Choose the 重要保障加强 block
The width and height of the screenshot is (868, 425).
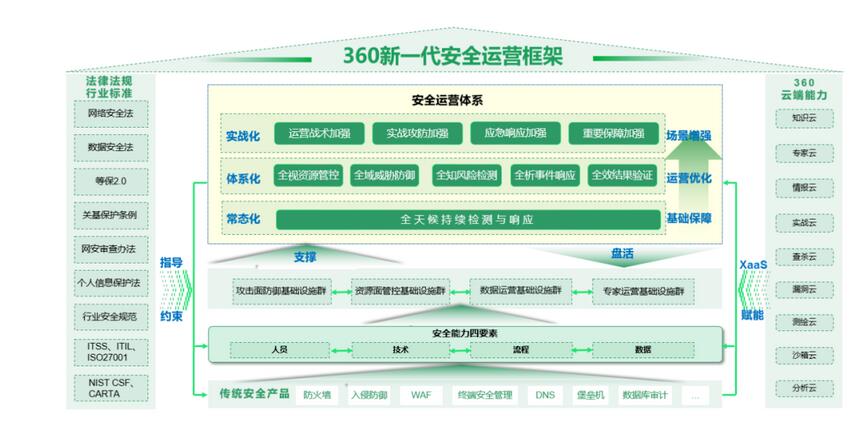tap(613, 133)
